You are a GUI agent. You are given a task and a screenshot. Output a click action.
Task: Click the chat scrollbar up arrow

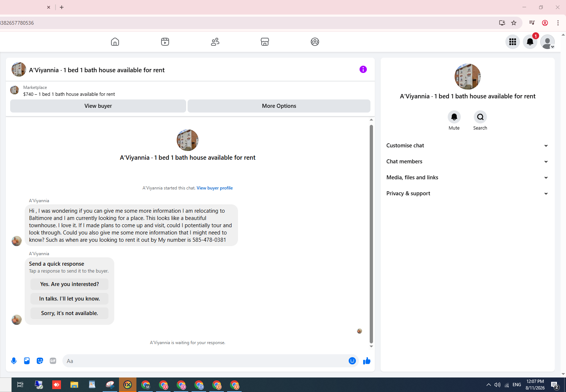tap(371, 120)
